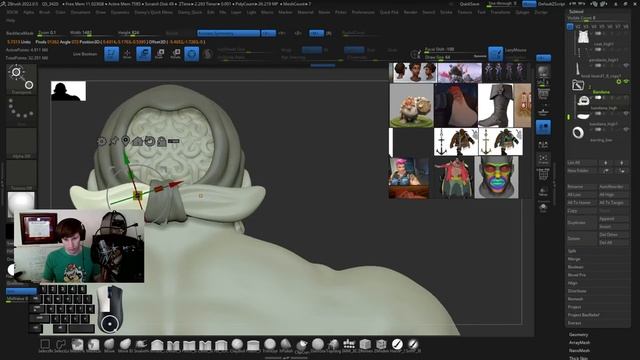Viewport: 640px width, 360px height.
Task: Toggle the Activate Symmetry button
Action: pos(228,33)
